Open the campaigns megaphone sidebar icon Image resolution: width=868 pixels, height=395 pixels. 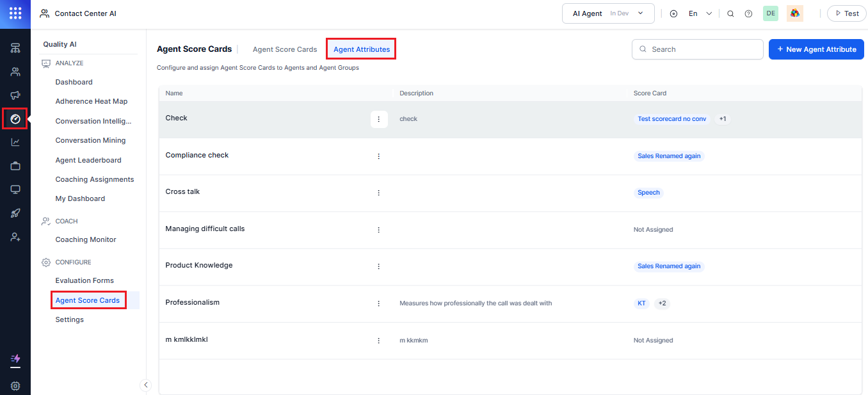[x=15, y=95]
